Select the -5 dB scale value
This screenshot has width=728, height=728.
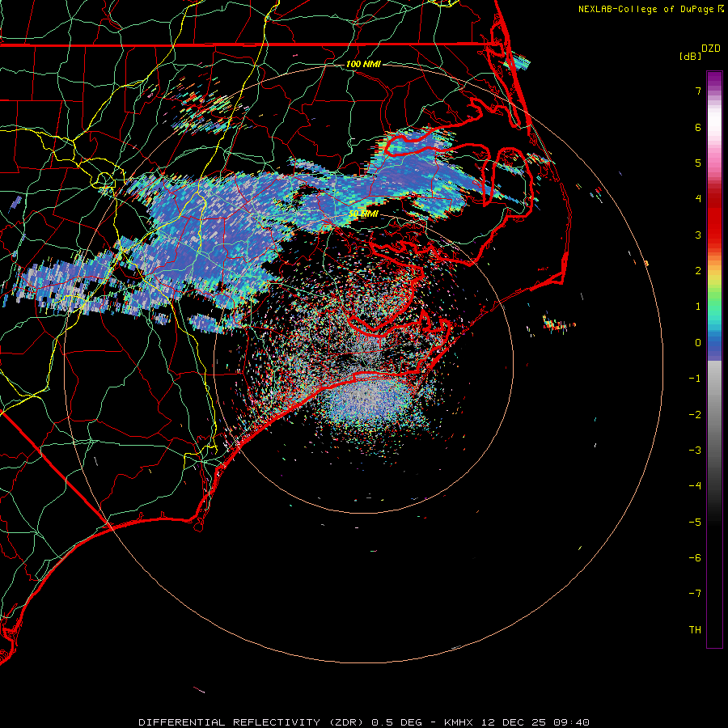695,523
